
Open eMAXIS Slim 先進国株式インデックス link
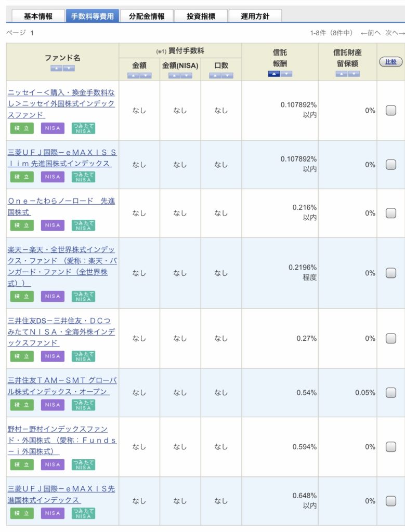pos(62,158)
